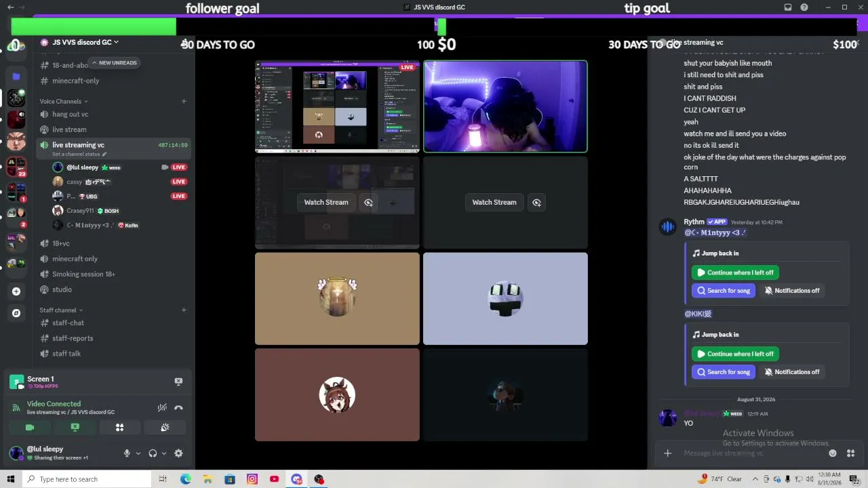The image size is (868, 488).
Task: Pop out the right Watch Stream tile
Action: [536, 202]
